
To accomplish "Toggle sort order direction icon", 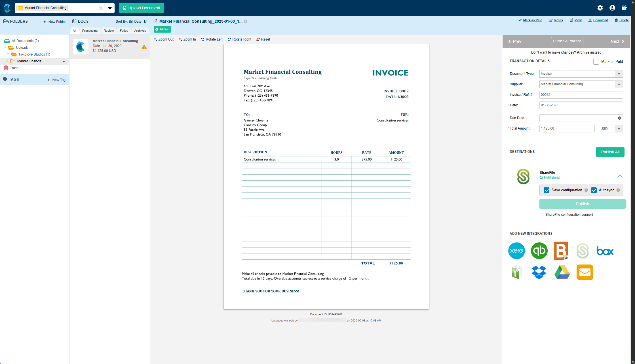I will [x=145, y=21].
